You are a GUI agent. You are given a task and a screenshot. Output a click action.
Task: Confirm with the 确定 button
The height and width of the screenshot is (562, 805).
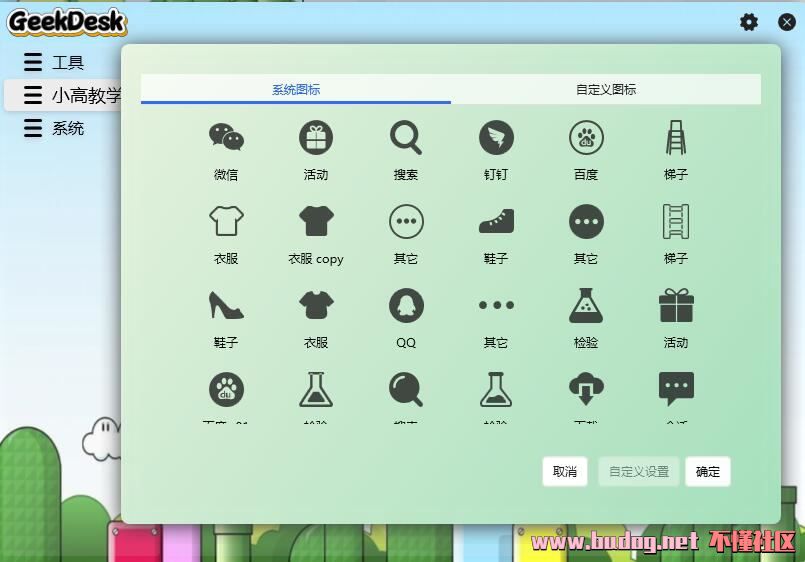707,471
